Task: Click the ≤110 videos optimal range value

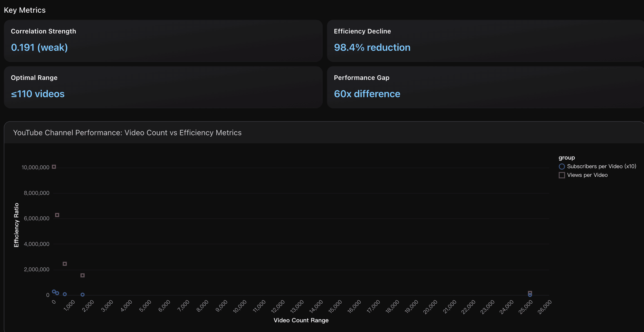Action: [38, 94]
